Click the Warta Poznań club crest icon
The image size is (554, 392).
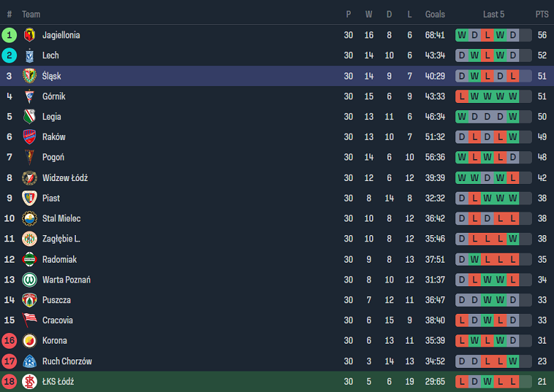[x=29, y=280]
